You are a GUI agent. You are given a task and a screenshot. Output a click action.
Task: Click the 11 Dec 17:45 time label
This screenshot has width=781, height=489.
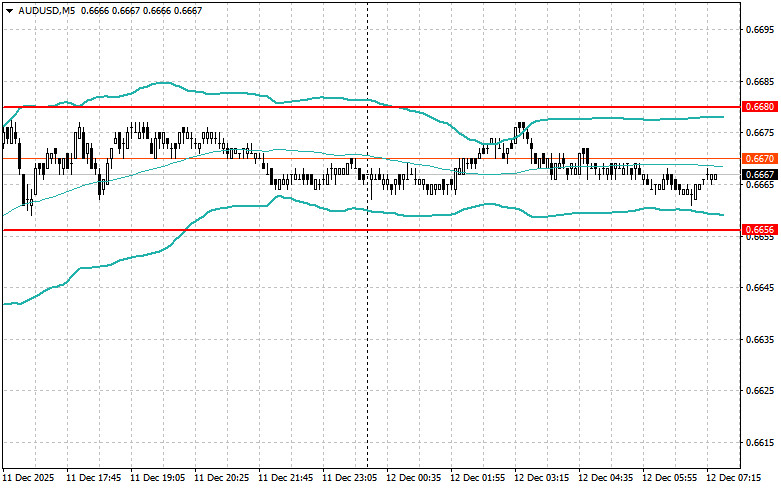tap(94, 478)
